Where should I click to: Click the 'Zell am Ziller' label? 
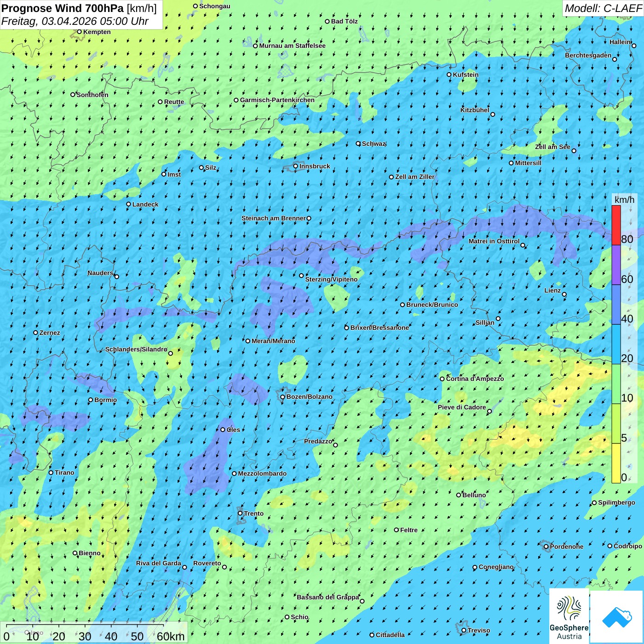pos(414,177)
